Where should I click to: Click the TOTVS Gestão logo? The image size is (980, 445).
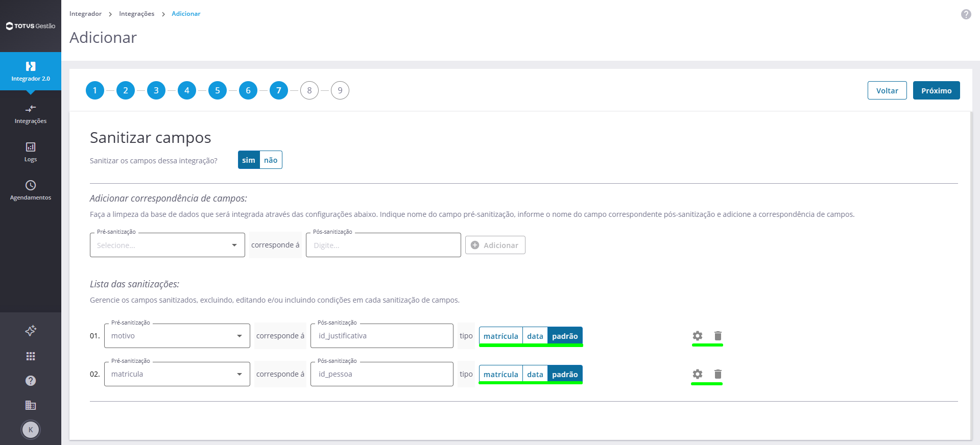pos(31,26)
